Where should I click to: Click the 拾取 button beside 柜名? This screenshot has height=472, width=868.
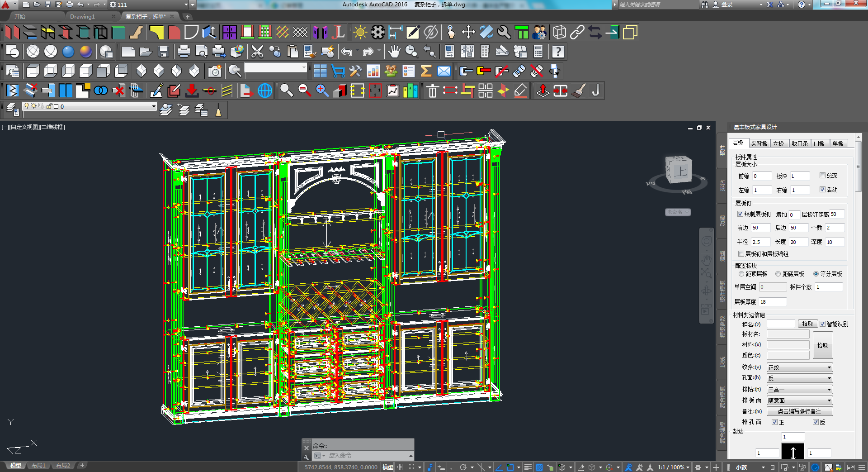(x=808, y=324)
